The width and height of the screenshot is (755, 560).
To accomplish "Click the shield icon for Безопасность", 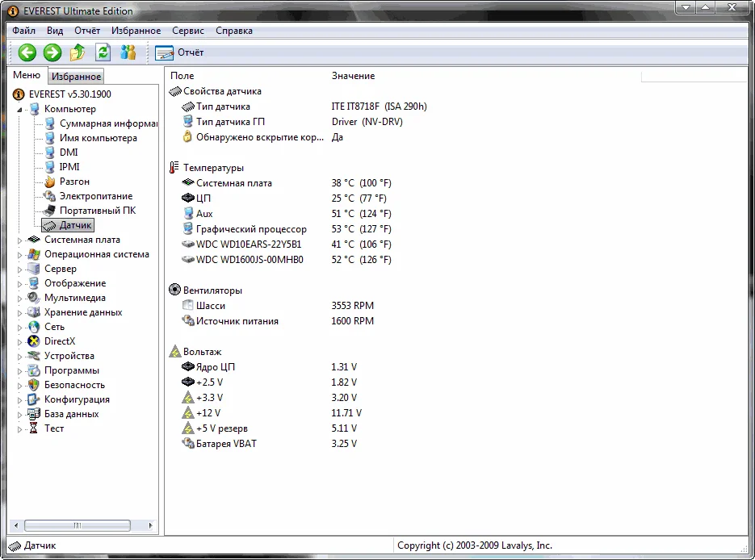I will [34, 385].
